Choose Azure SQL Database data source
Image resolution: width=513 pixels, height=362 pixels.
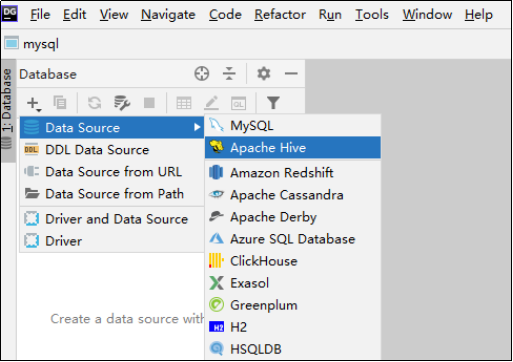click(x=293, y=239)
